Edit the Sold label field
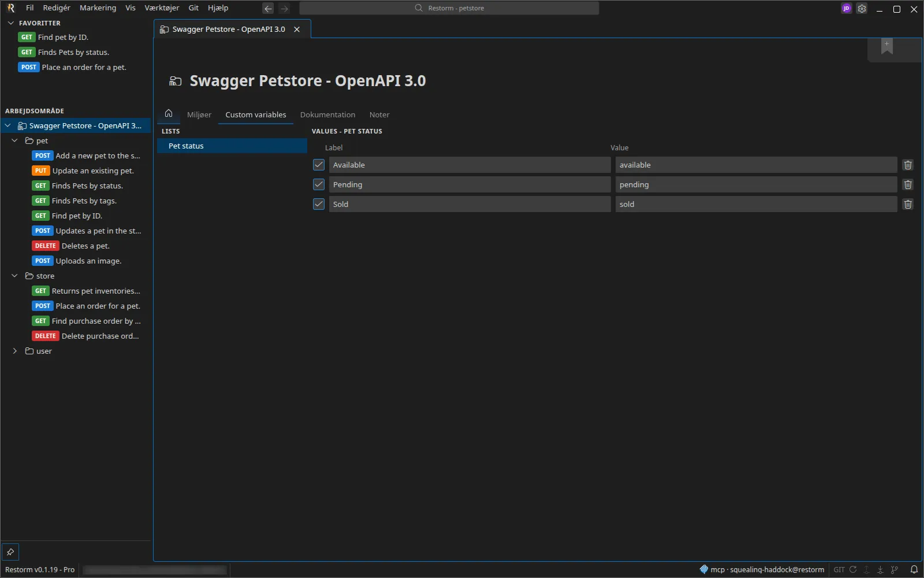The width and height of the screenshot is (924, 578). pos(470,204)
